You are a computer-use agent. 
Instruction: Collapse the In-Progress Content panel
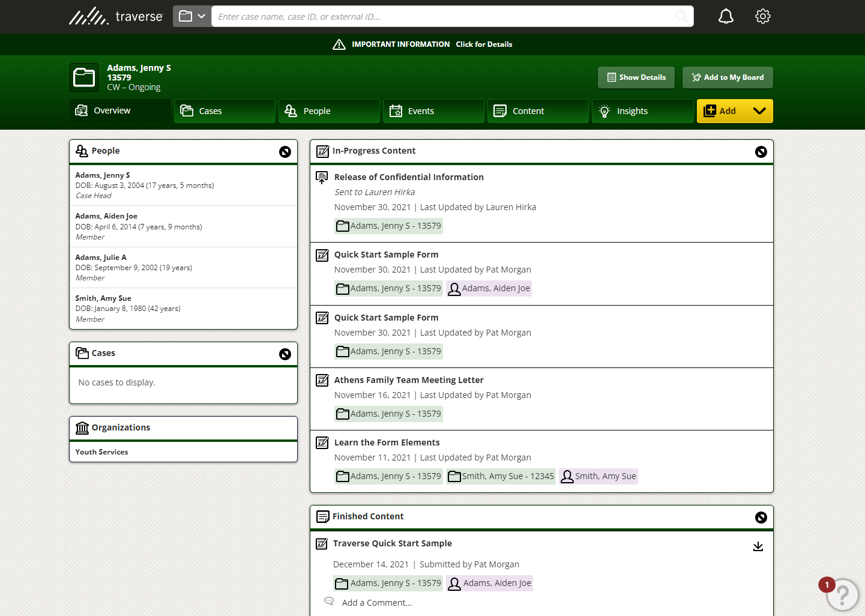coord(761,152)
